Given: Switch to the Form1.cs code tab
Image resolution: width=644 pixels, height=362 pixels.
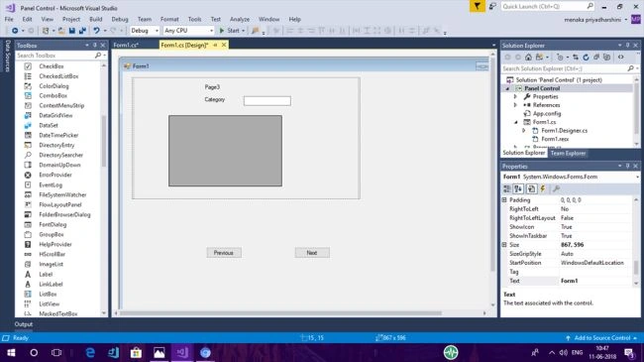Looking at the screenshot, I should (126, 45).
